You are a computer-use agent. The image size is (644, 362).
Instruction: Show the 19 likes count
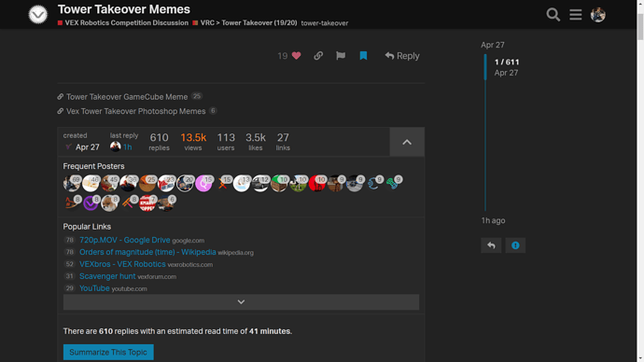(283, 55)
